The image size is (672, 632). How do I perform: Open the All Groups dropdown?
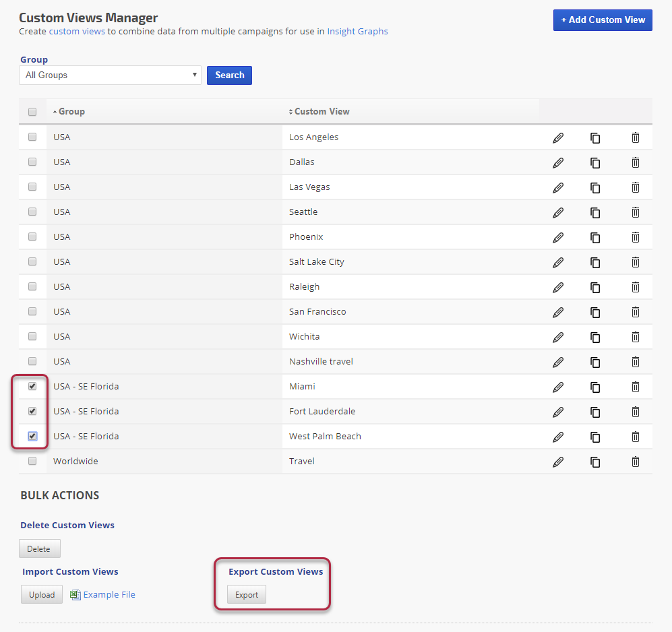tap(110, 75)
